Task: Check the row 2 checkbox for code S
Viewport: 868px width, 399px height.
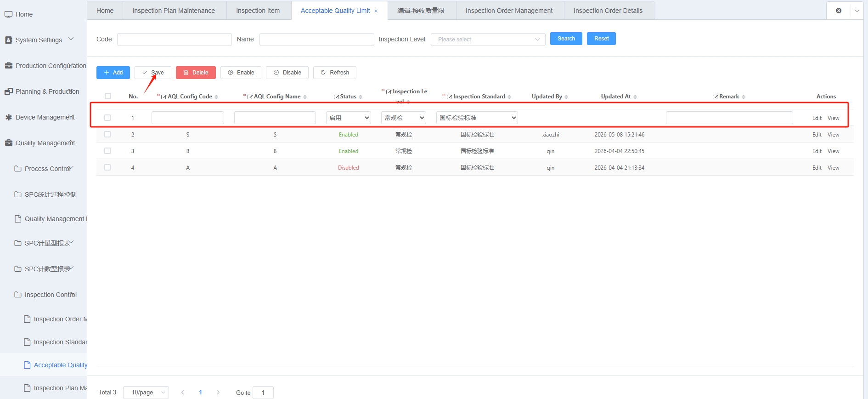Action: coord(107,134)
